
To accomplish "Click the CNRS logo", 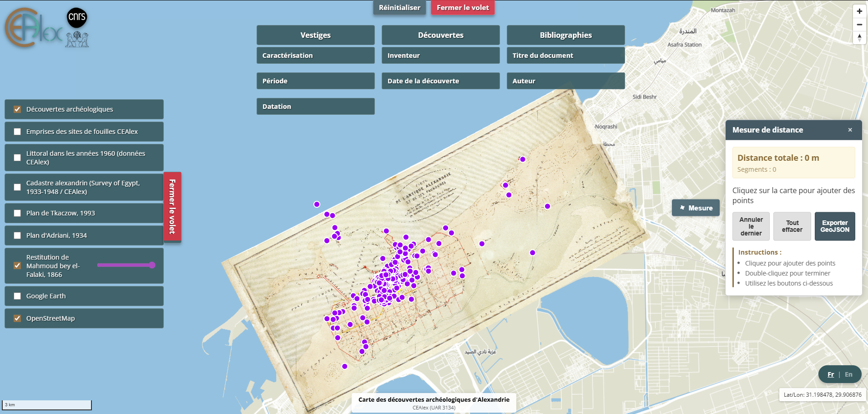I will click(77, 17).
